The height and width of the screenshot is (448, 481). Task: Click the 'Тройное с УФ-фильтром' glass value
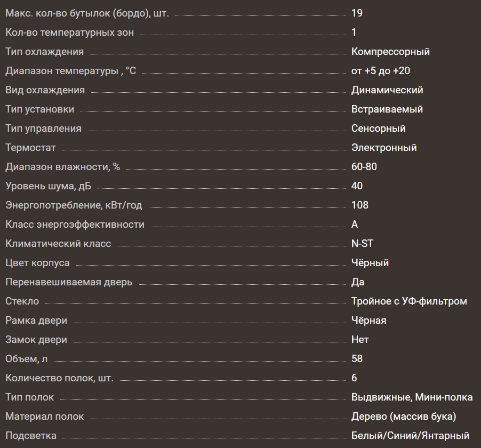[x=409, y=301]
